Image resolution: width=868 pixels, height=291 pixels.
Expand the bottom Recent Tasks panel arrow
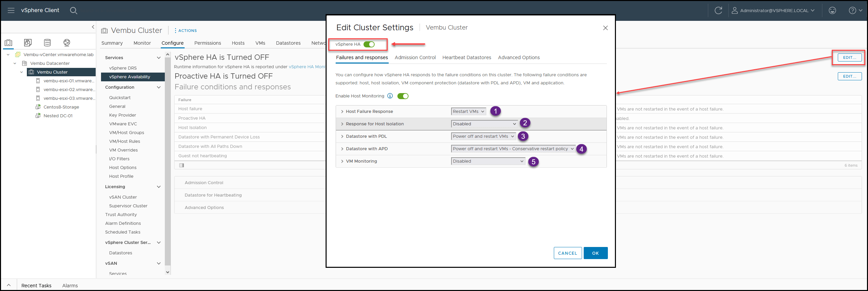9,285
